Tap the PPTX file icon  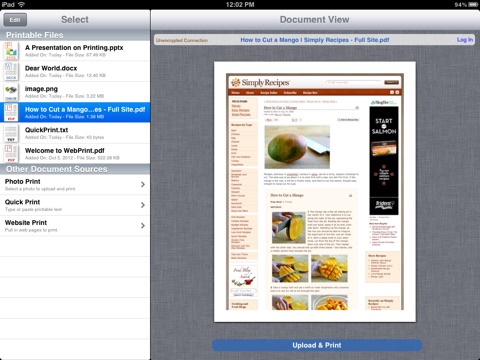[x=11, y=51]
